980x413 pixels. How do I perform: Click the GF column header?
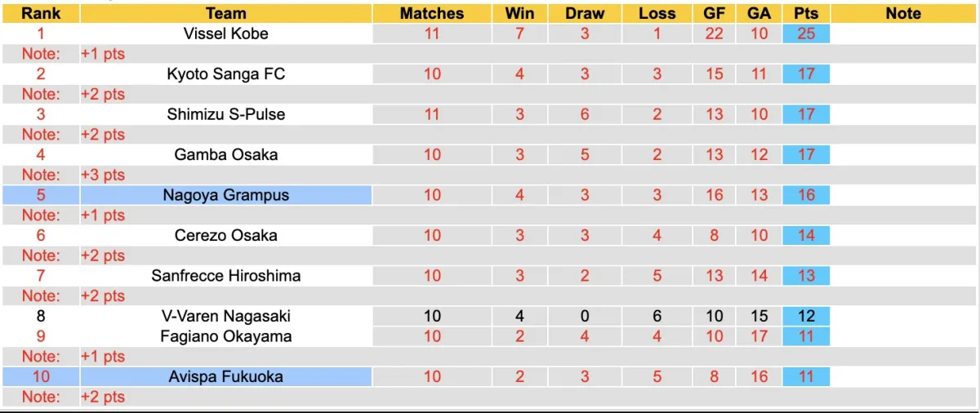point(715,13)
